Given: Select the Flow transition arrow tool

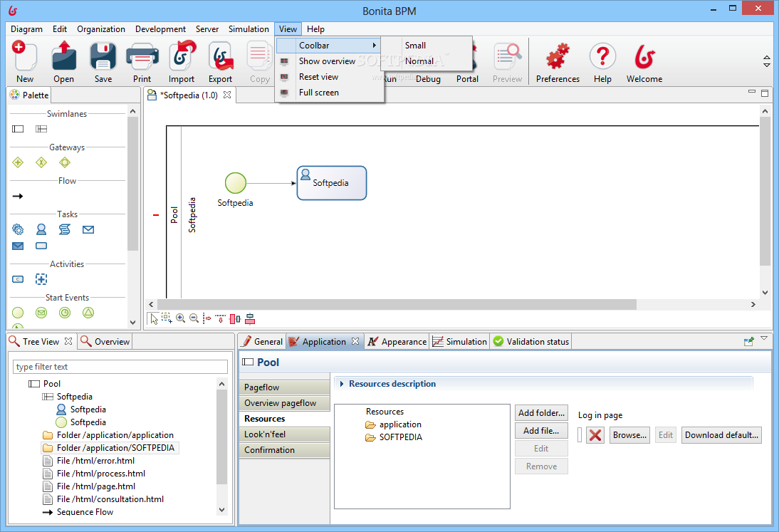Looking at the screenshot, I should pos(18,197).
